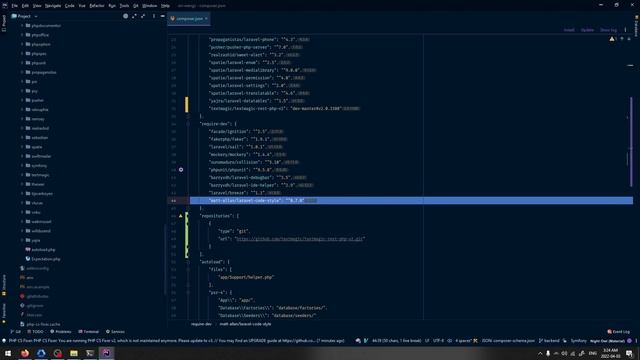Toggle the Project side tool window tab

(4, 23)
